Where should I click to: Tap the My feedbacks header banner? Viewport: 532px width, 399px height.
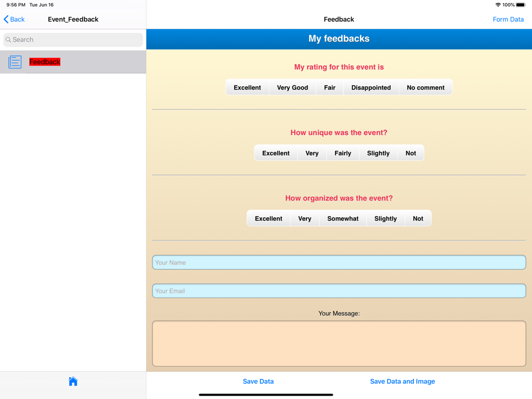pyautogui.click(x=339, y=39)
